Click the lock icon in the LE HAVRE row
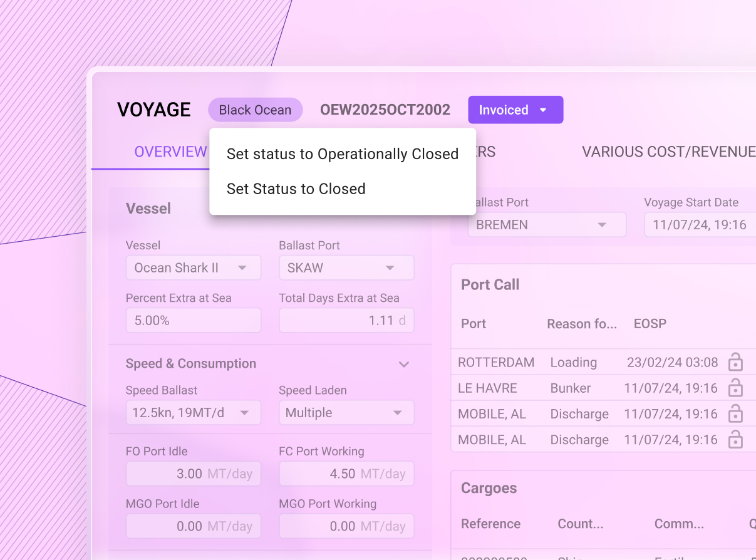The image size is (756, 560). pyautogui.click(x=735, y=388)
